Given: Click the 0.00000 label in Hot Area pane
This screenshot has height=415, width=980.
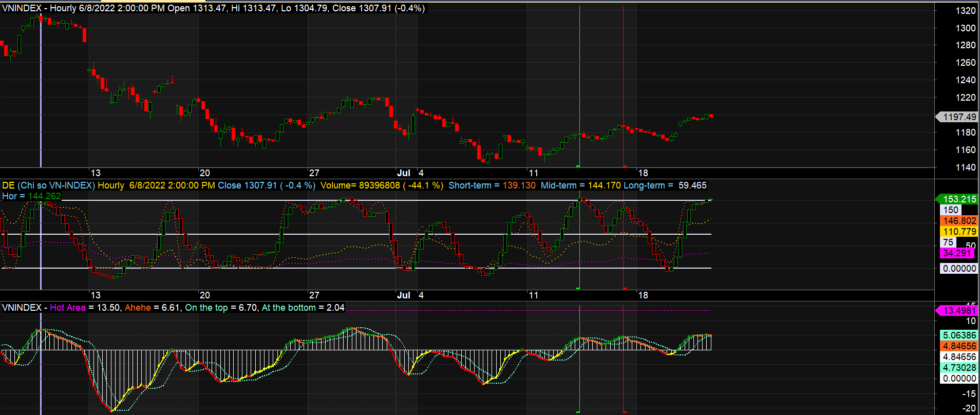Looking at the screenshot, I should pos(959,378).
